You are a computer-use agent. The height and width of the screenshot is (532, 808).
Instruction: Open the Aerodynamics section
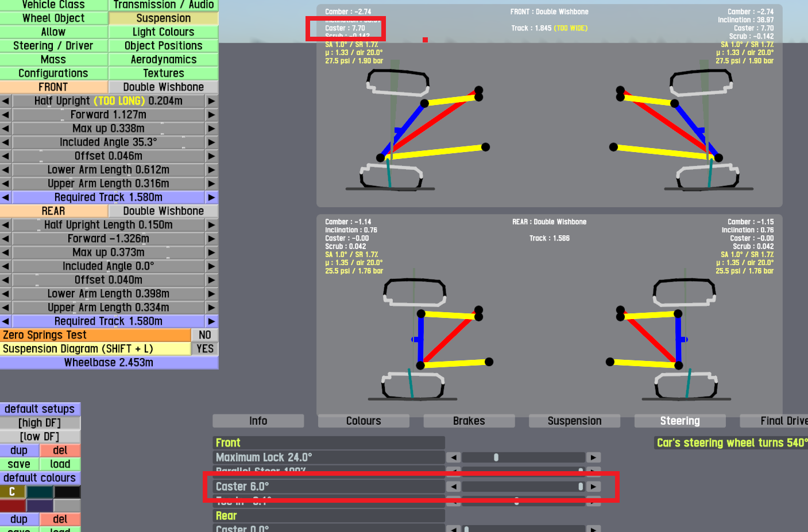pyautogui.click(x=164, y=60)
